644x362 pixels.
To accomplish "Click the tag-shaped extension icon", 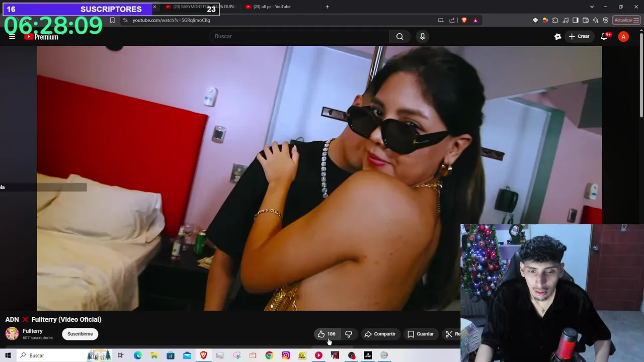I will click(x=535, y=20).
